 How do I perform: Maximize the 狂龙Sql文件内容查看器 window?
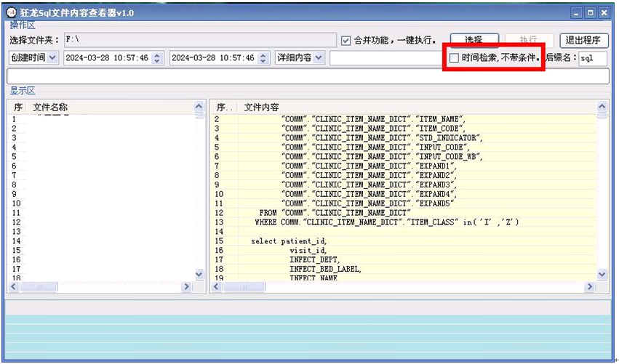pyautogui.click(x=590, y=13)
